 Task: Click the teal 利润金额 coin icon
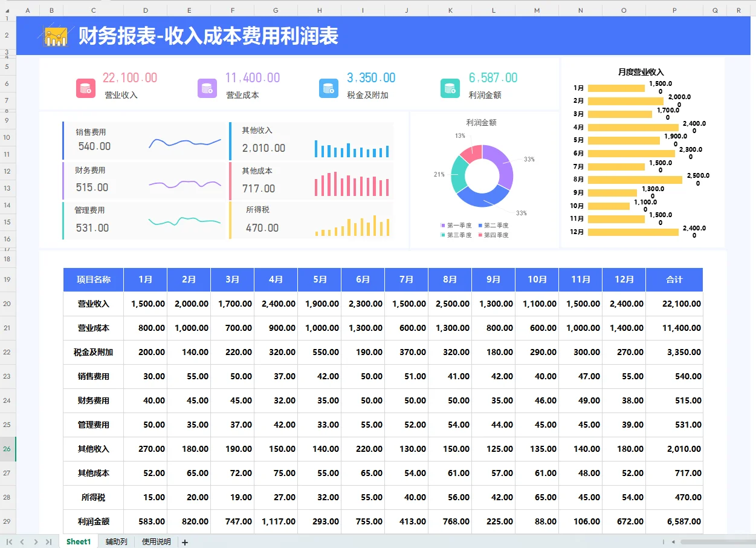point(450,88)
